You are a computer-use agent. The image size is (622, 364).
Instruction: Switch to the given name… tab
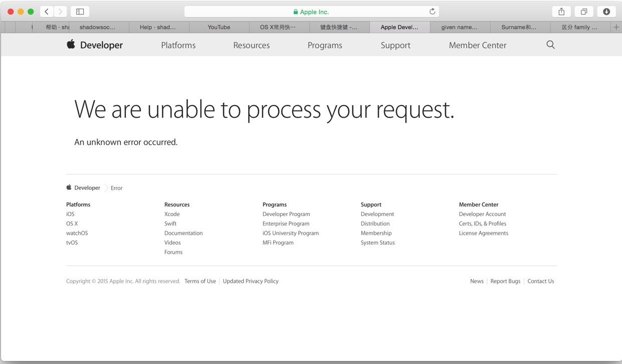(459, 27)
